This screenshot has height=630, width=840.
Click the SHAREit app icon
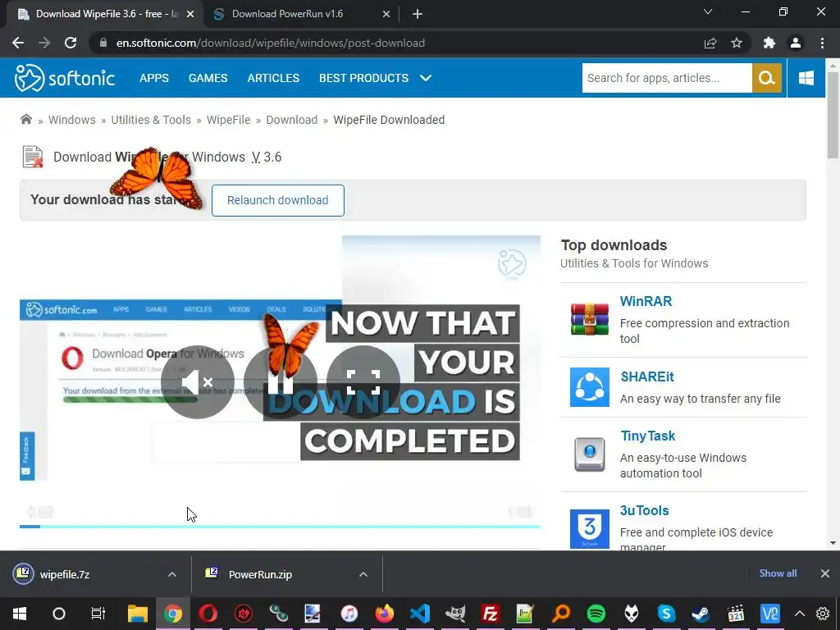click(x=589, y=387)
